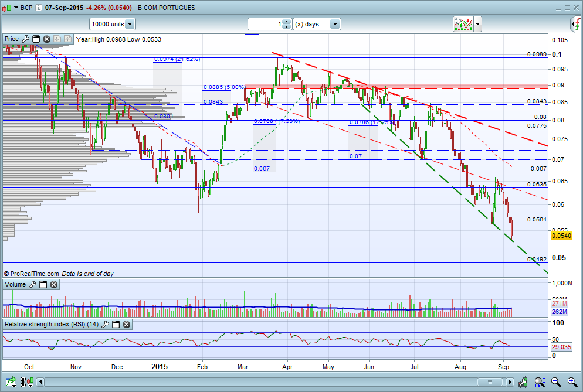Click the 07-Sep-2015 date in title
The image size is (583, 392).
tap(65, 8)
